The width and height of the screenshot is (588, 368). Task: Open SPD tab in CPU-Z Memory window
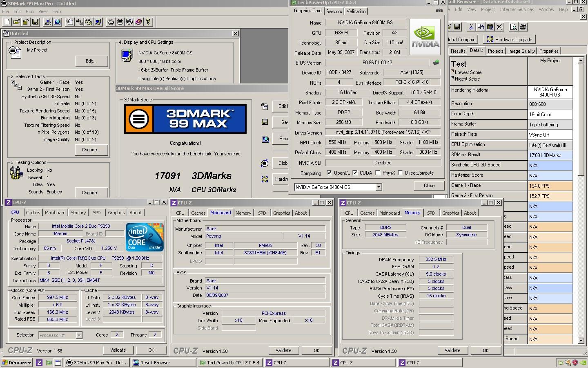coord(431,213)
